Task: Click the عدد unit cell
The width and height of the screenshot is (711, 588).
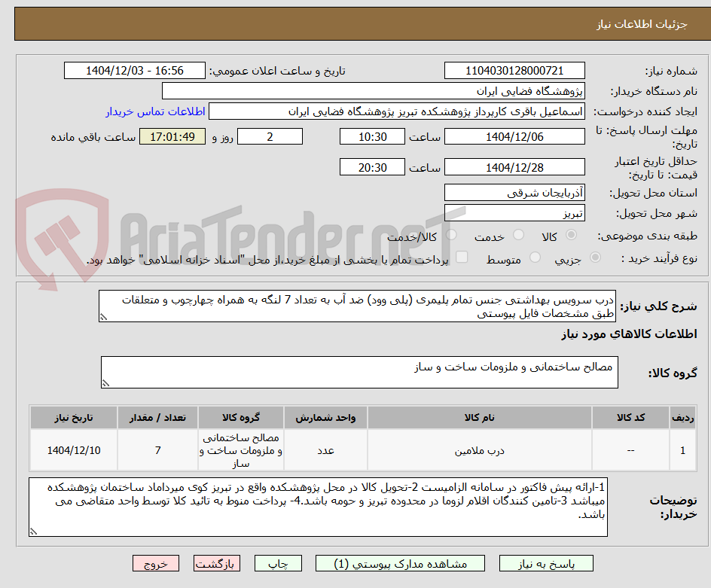Action: [x=325, y=450]
